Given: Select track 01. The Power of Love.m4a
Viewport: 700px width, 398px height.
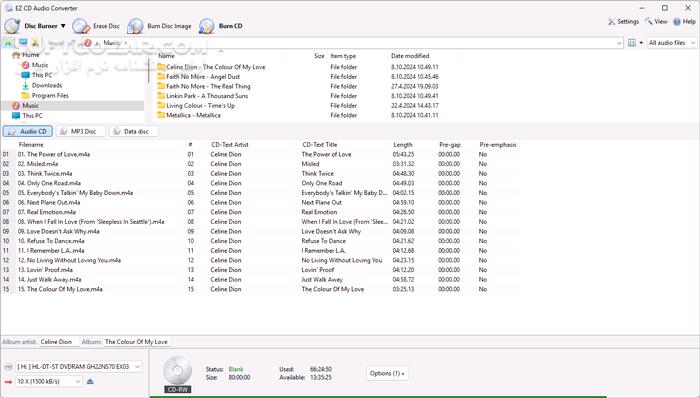Looking at the screenshot, I should [54, 154].
